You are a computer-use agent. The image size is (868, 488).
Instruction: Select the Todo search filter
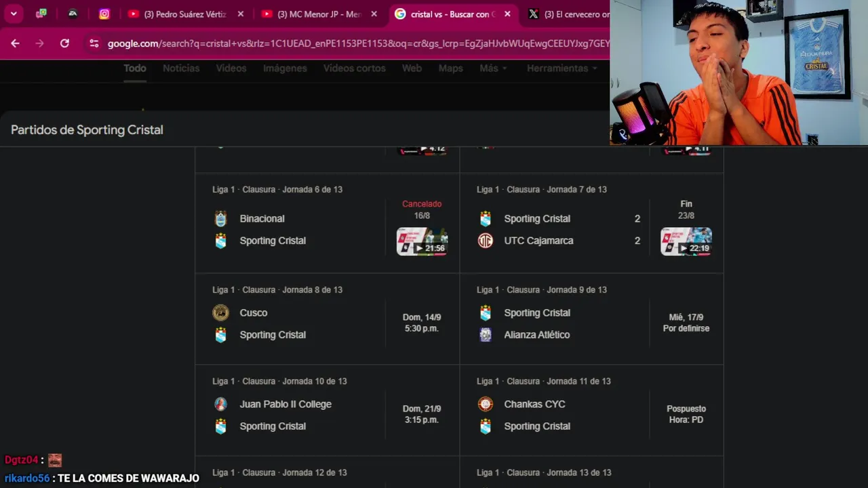[x=135, y=68]
